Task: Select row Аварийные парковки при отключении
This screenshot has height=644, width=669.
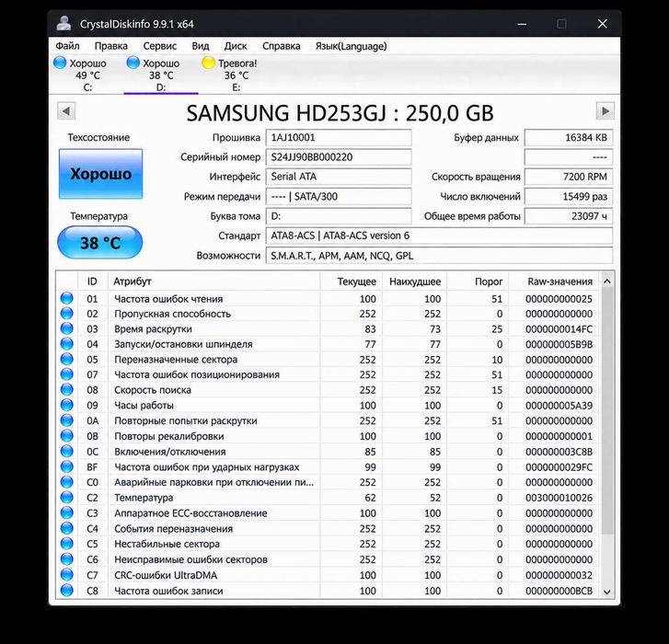Action: click(x=328, y=482)
